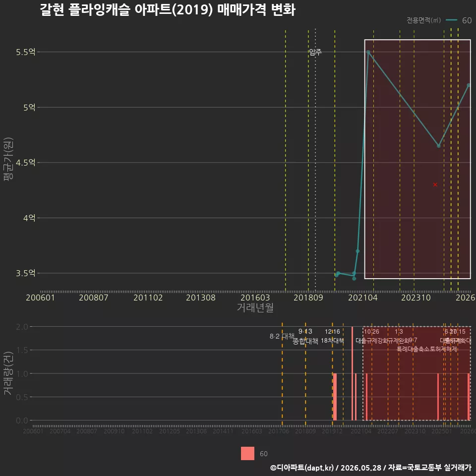This screenshot has width=476, height=476.
Task: Click the 1.5 volume axis label
Action: pyautogui.click(x=22, y=351)
